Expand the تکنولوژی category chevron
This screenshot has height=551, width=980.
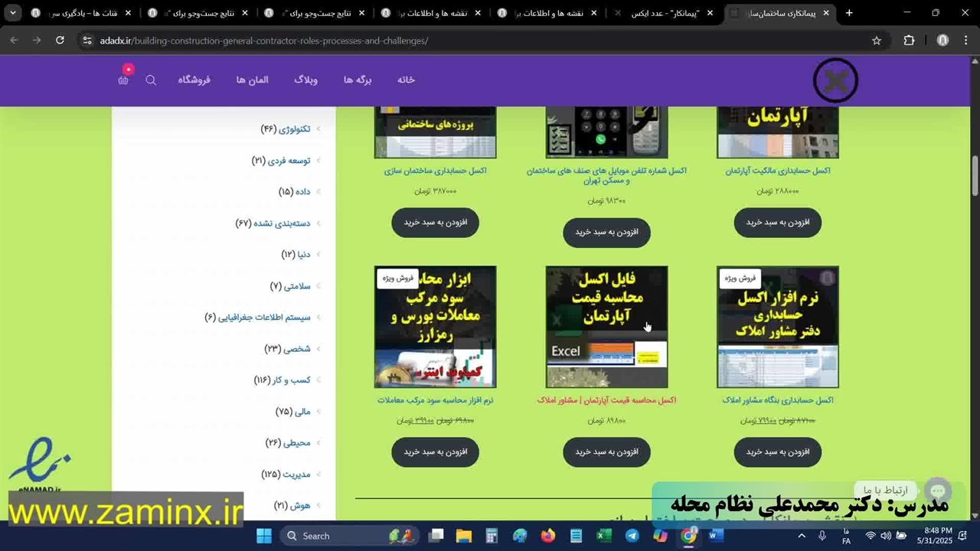pos(318,129)
